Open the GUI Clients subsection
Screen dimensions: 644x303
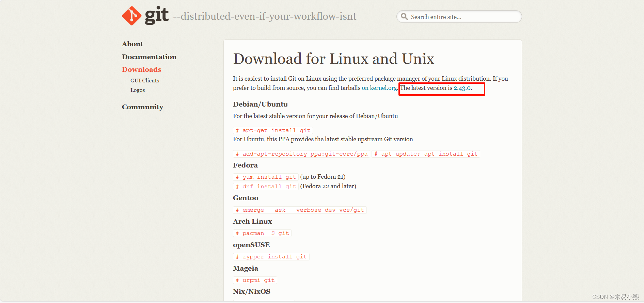point(145,81)
